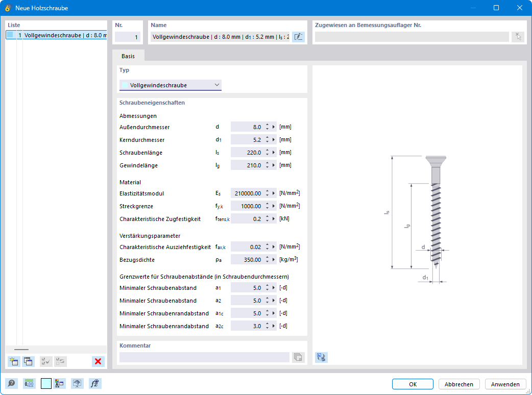Delete selected screw with red X
Image resolution: width=532 pixels, height=395 pixels.
click(98, 361)
